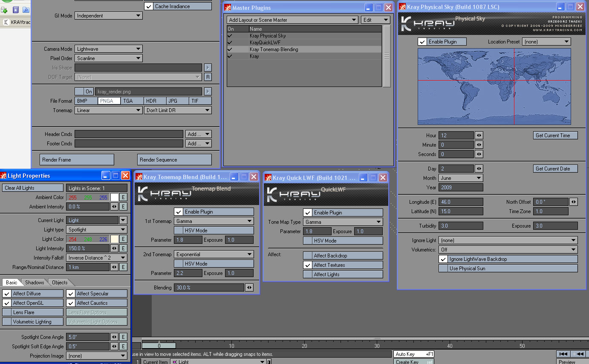Open the Light Color swatch
Screen dimensions: 589x364
coord(114,239)
